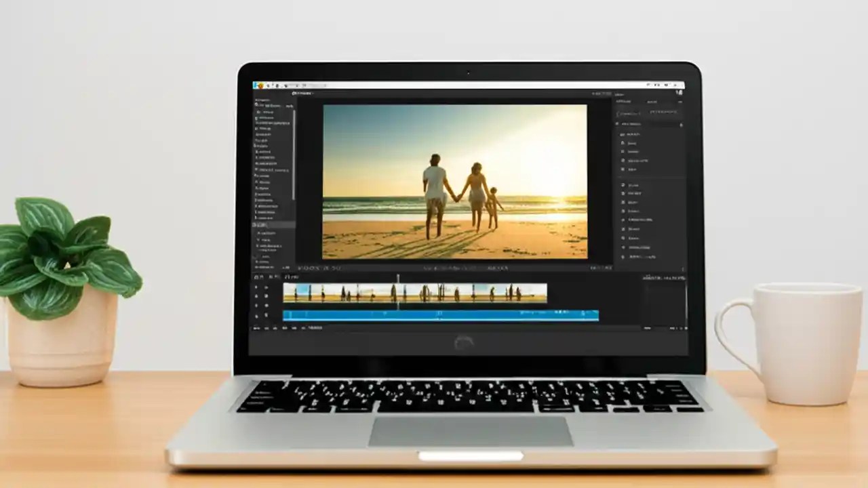This screenshot has width=868, height=488.
Task: Toggle visibility of the V1 video track
Action: (257, 287)
